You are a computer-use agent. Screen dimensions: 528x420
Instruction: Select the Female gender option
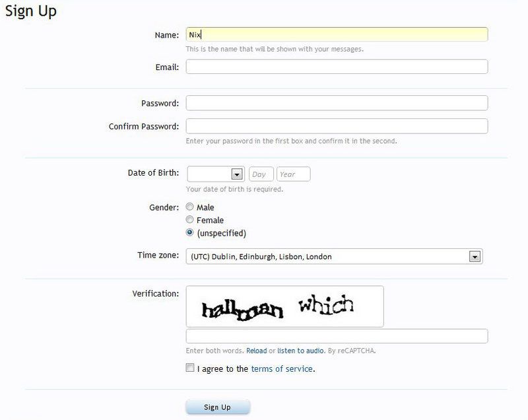pos(190,220)
